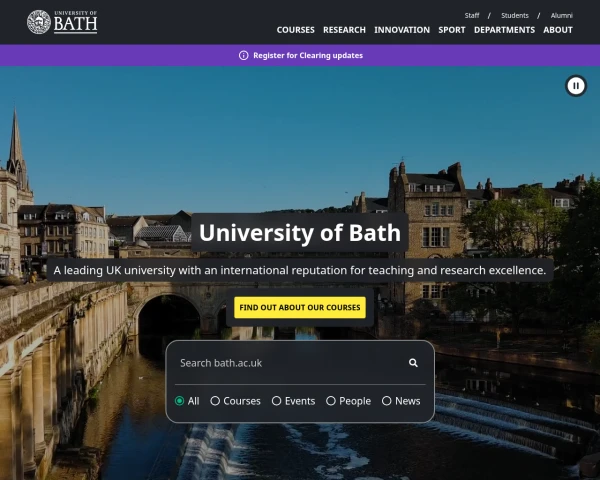The width and height of the screenshot is (600, 480).
Task: Select the All search filter
Action: (187, 401)
